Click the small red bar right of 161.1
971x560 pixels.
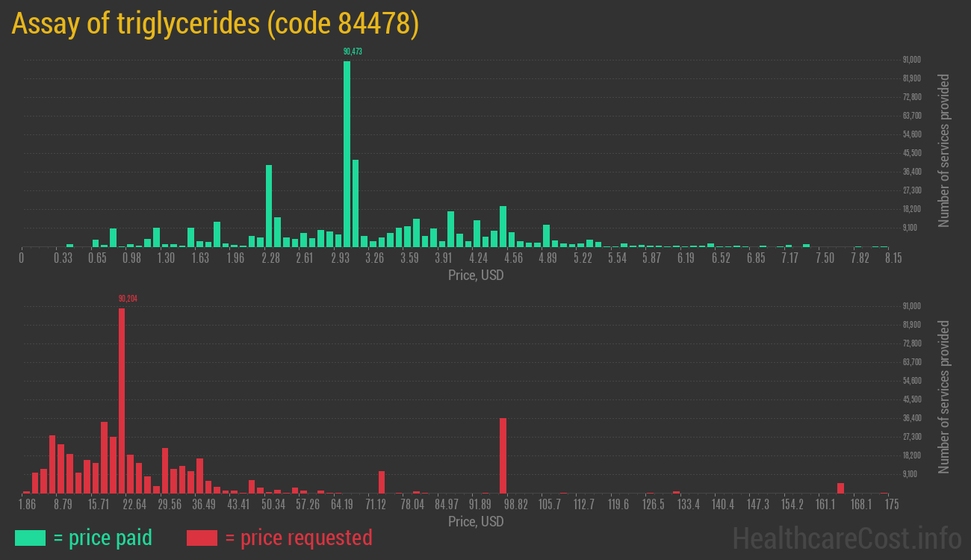pos(840,488)
